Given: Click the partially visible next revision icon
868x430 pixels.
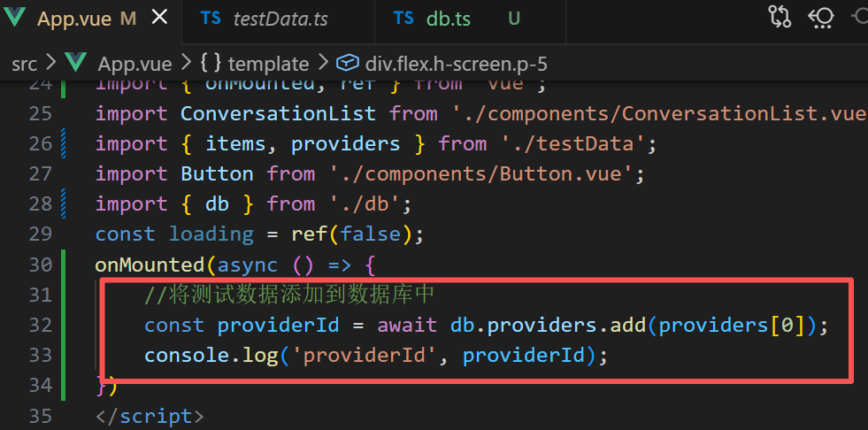Looking at the screenshot, I should 860,17.
